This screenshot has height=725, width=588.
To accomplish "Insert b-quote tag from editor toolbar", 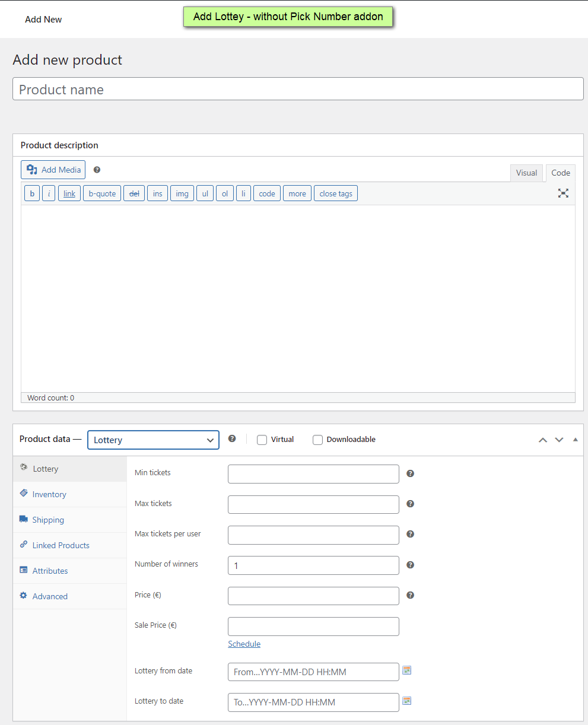I will [102, 193].
